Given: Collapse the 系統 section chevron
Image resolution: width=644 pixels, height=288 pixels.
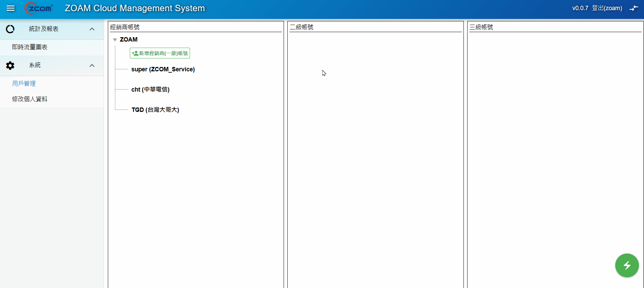Looking at the screenshot, I should (92, 66).
